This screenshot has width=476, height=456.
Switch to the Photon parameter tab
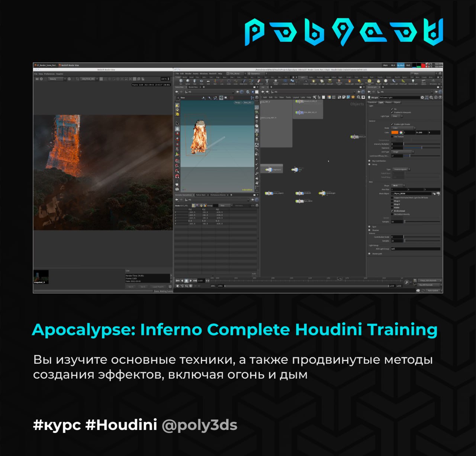(389, 102)
